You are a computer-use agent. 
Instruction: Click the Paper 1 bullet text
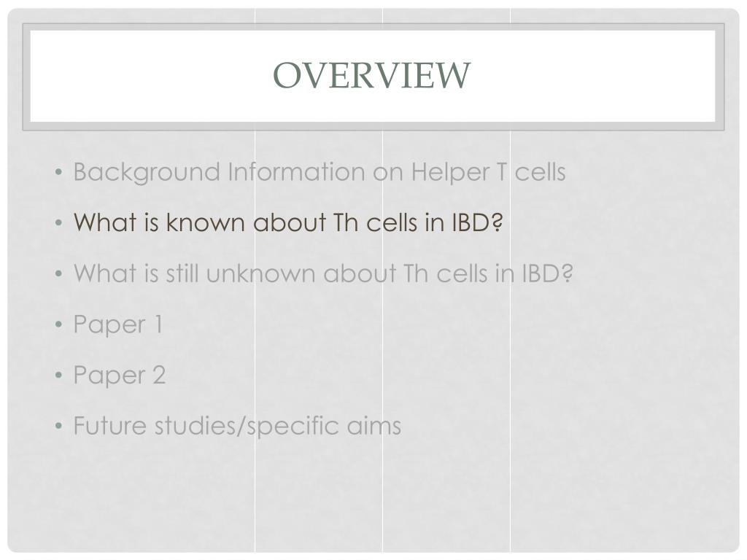[118, 324]
